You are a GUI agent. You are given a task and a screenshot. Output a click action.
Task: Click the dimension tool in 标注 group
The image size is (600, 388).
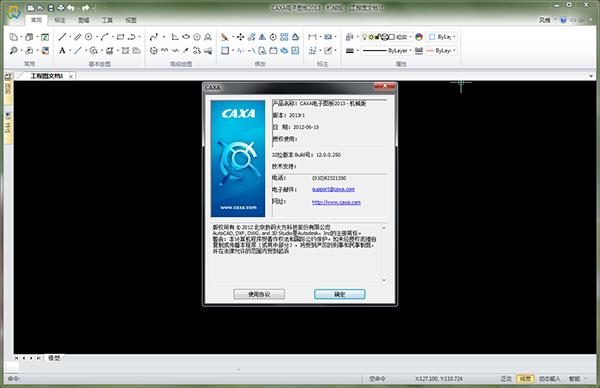312,37
